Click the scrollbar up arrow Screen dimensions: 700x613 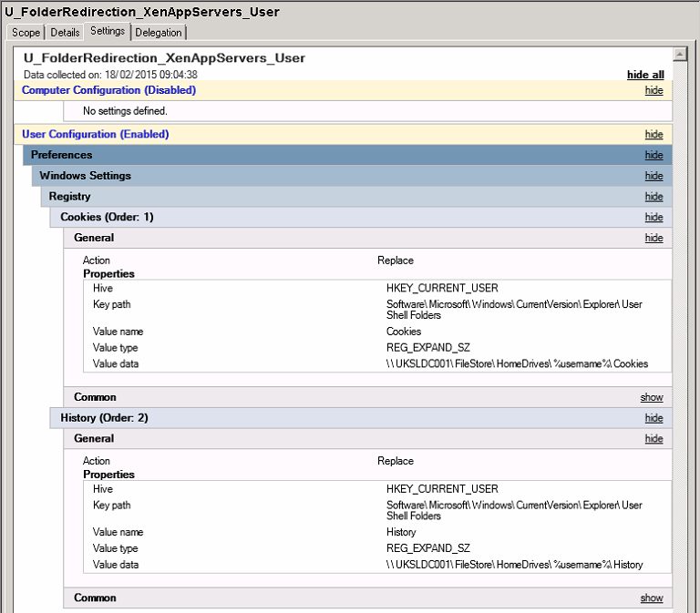[678, 55]
